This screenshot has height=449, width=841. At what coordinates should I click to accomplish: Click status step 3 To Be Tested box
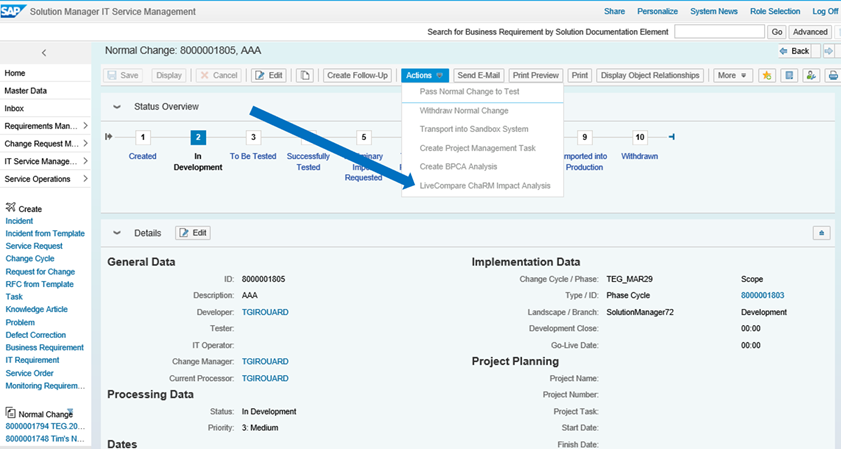pos(253,137)
